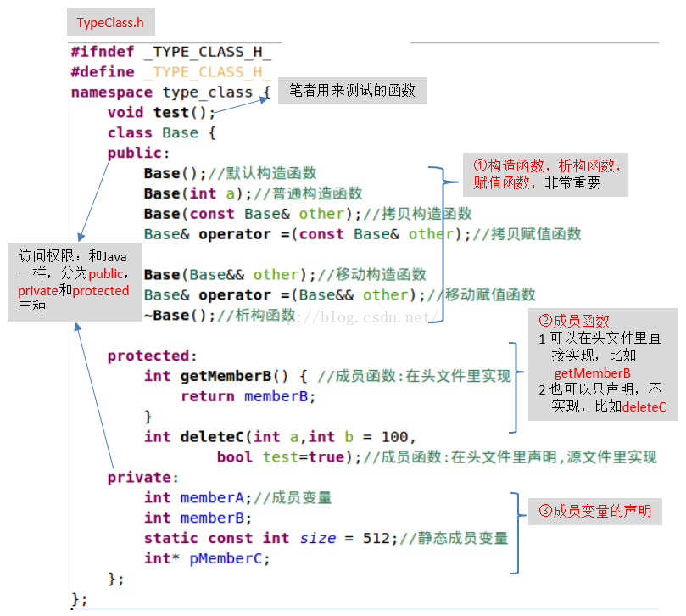Image resolution: width=686 pixels, height=616 pixels.
Task: Click the private: access specifier
Action: (x=143, y=477)
